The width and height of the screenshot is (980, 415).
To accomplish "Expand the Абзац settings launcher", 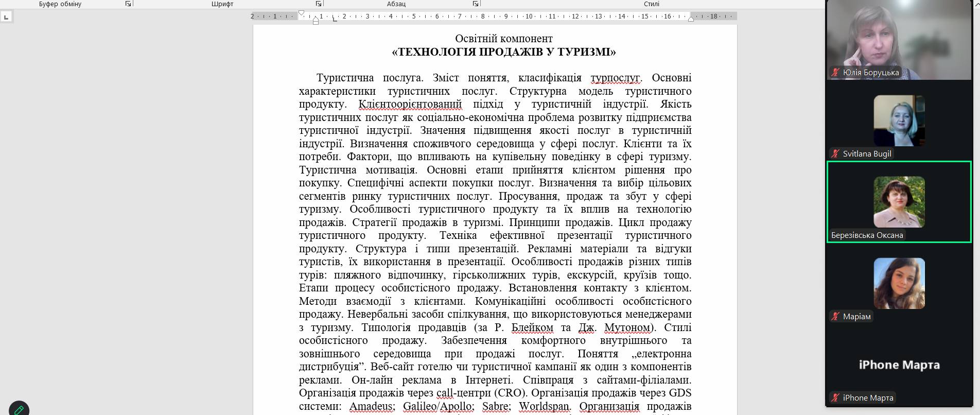I will 476,4.
